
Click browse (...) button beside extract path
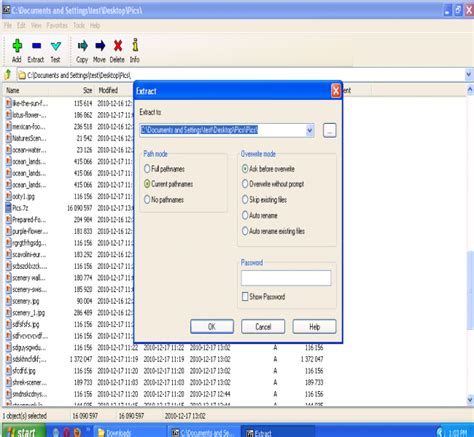tap(329, 130)
